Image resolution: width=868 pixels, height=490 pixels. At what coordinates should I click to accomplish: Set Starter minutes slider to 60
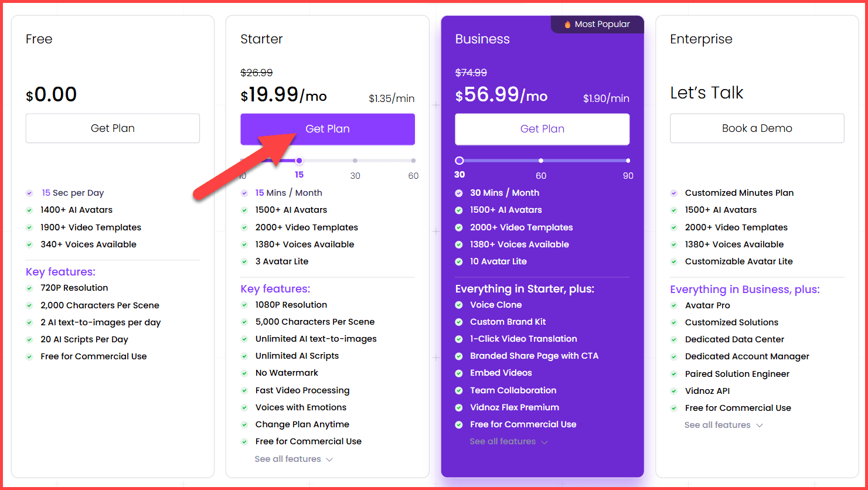coord(413,161)
